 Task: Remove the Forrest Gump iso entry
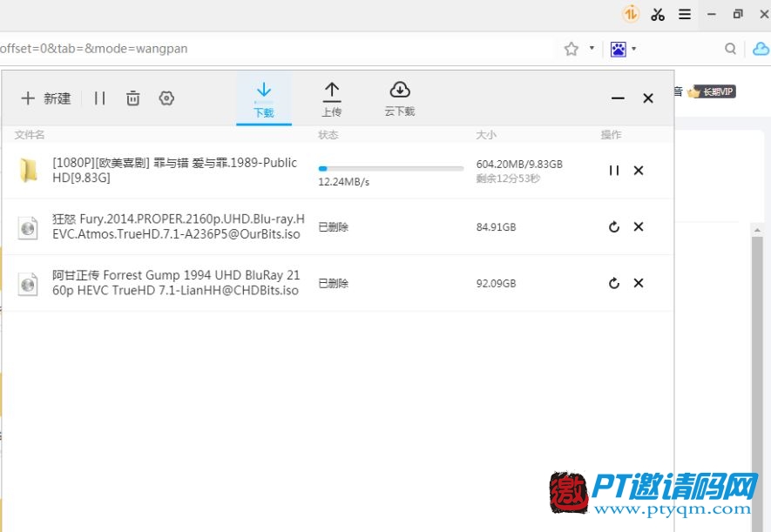coord(639,283)
